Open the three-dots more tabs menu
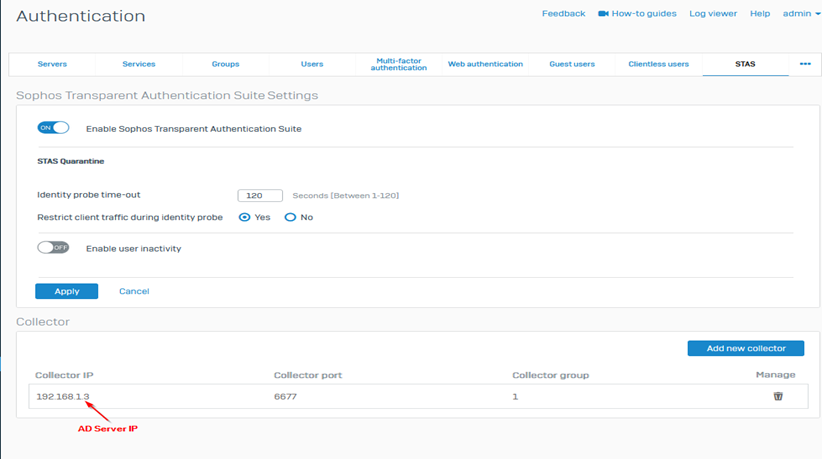Image resolution: width=822 pixels, height=459 pixels. [x=805, y=64]
